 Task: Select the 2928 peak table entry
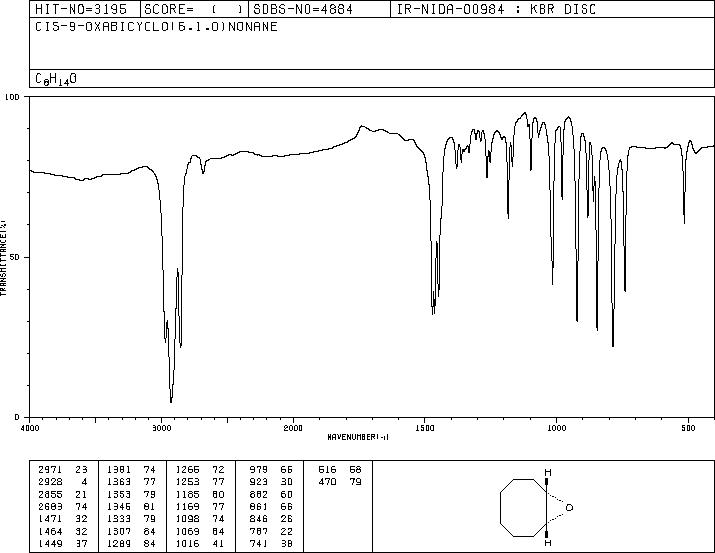[63, 482]
